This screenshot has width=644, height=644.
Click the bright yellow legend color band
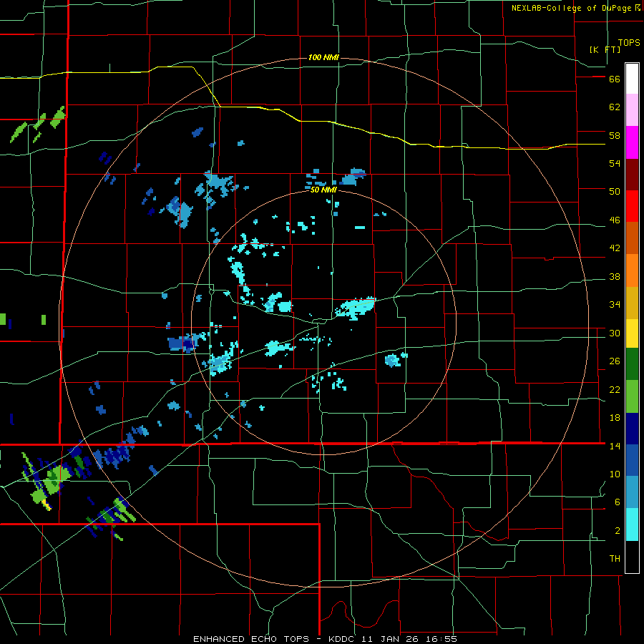tap(632, 333)
